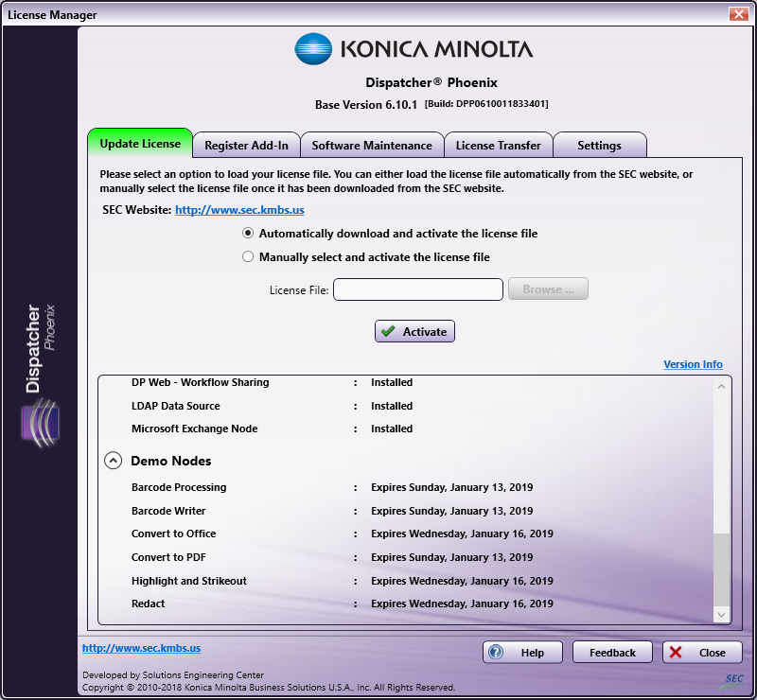Select the Microsoft Exchange Node row
The height and width of the screenshot is (700, 757).
point(272,429)
